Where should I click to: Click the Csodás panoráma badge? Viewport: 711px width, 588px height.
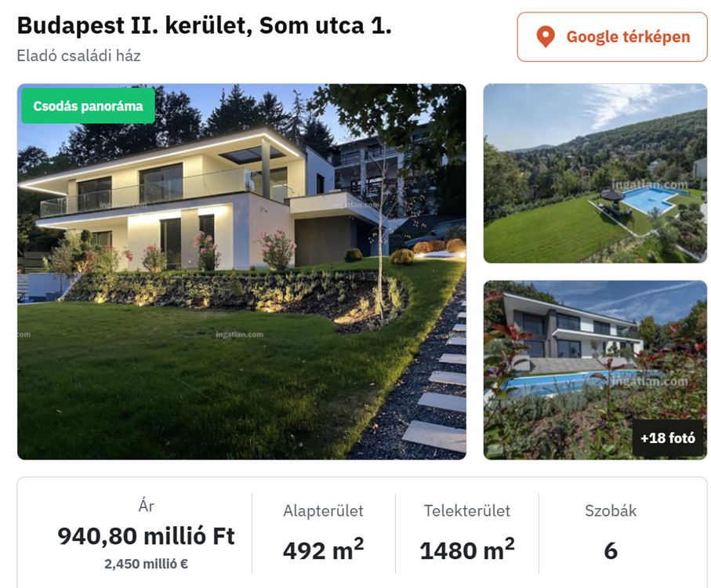88,106
